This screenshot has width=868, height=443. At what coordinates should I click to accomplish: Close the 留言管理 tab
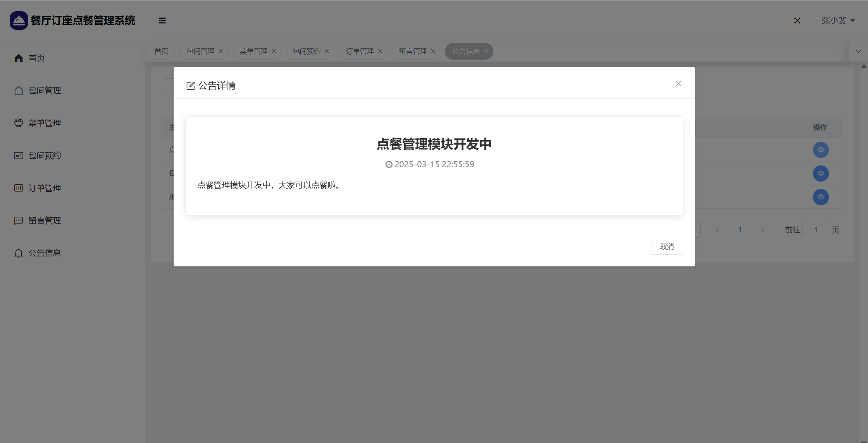[x=433, y=52]
